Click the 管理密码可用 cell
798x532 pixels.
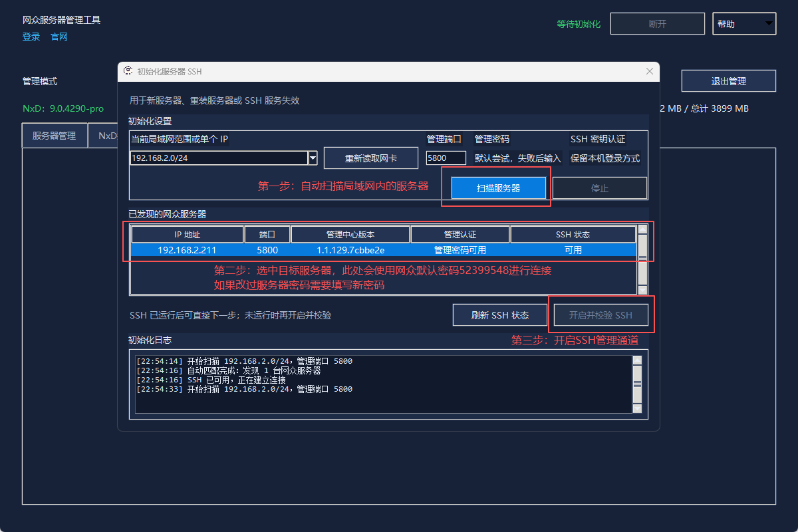460,250
